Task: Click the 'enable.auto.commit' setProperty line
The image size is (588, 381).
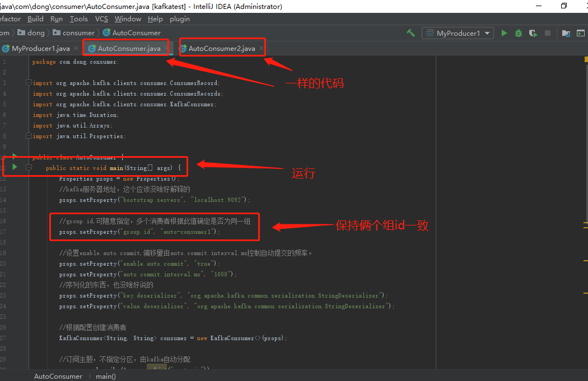Action: [139, 264]
